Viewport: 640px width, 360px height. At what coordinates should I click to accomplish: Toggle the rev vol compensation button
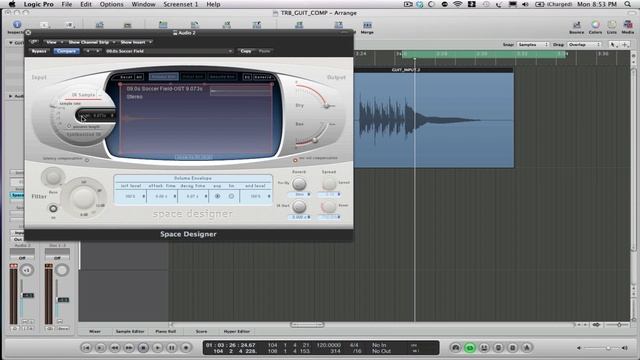click(295, 160)
